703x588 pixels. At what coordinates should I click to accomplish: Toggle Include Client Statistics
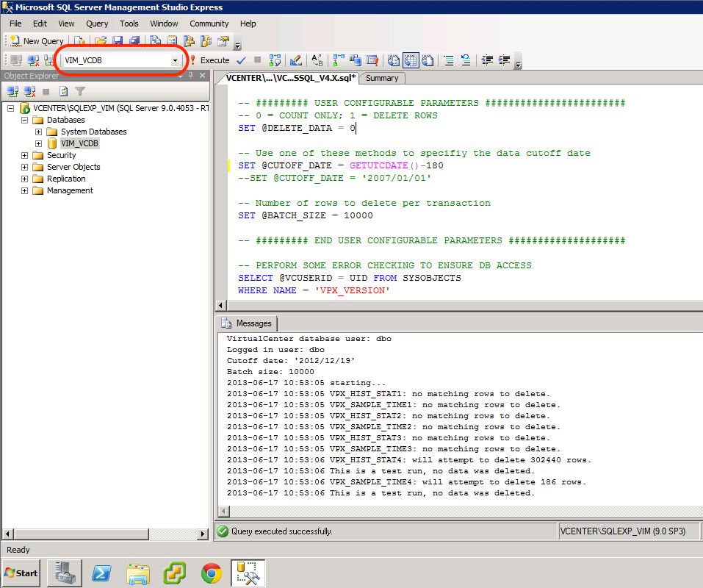coord(356,60)
